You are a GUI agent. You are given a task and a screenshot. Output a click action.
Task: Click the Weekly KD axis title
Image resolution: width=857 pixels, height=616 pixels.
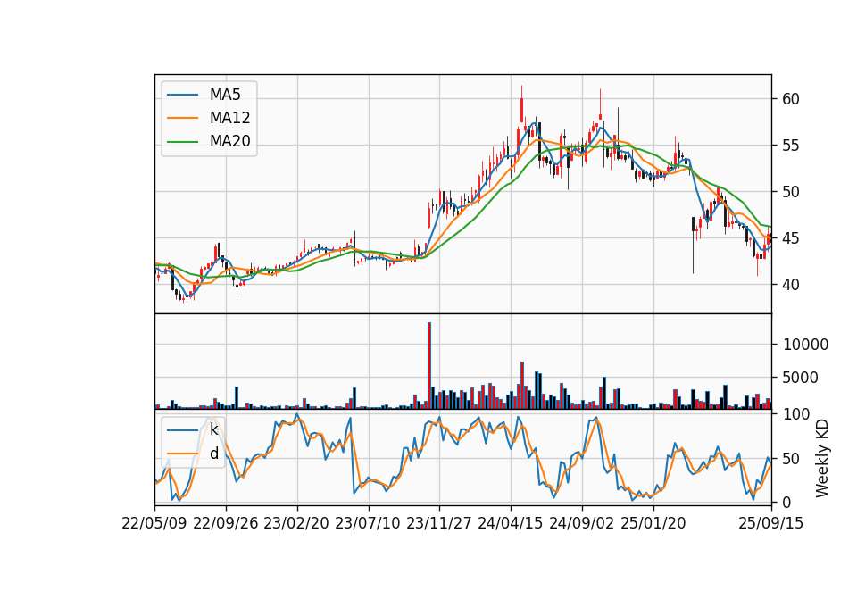[x=822, y=458]
